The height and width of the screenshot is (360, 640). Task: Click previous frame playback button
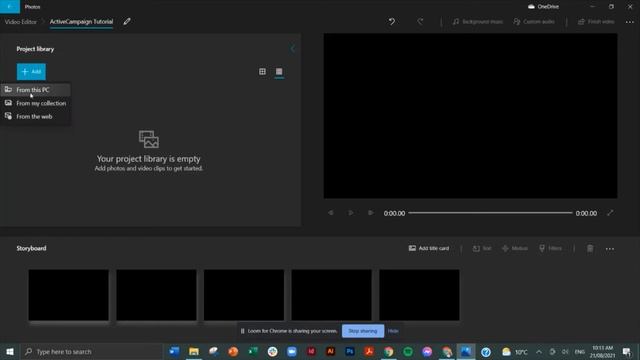(x=331, y=213)
